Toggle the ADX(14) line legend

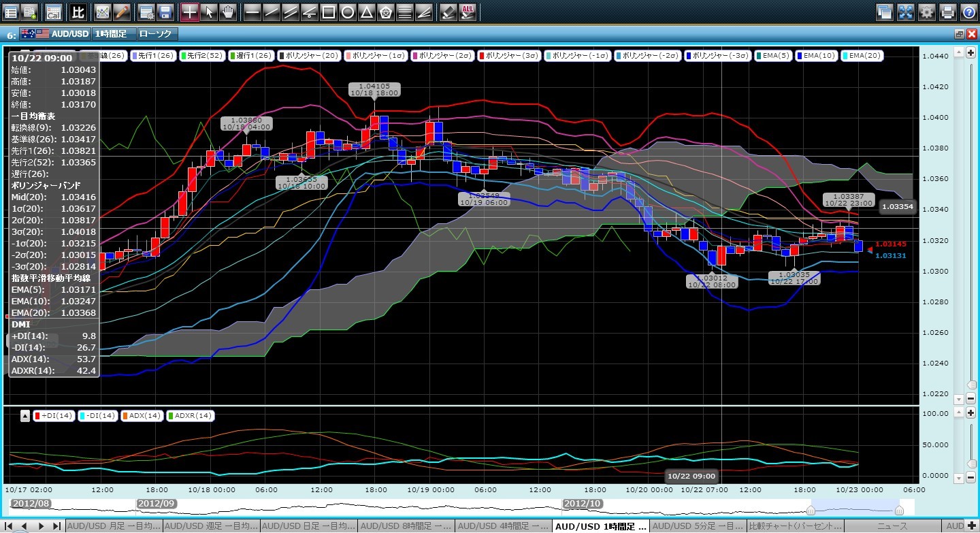(x=142, y=415)
